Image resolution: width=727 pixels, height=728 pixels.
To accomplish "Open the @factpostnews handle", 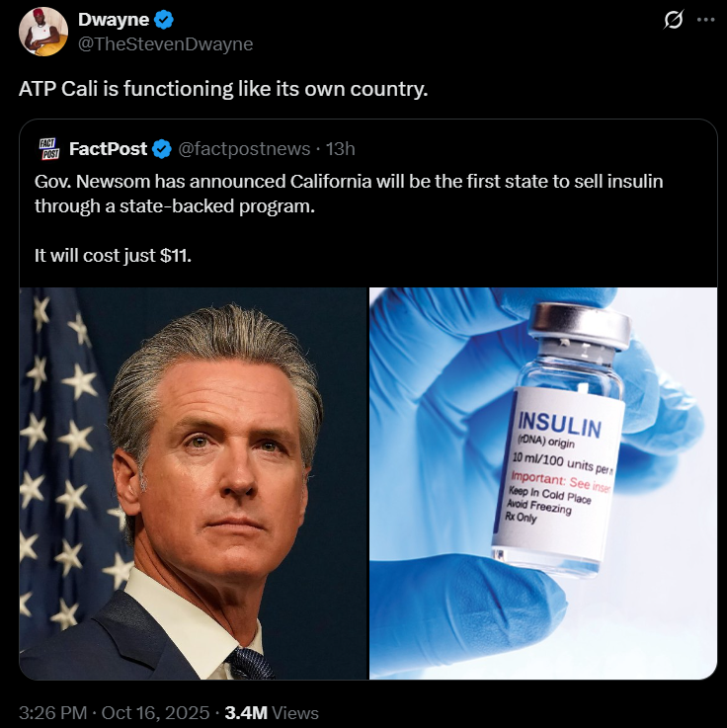I will 244,149.
